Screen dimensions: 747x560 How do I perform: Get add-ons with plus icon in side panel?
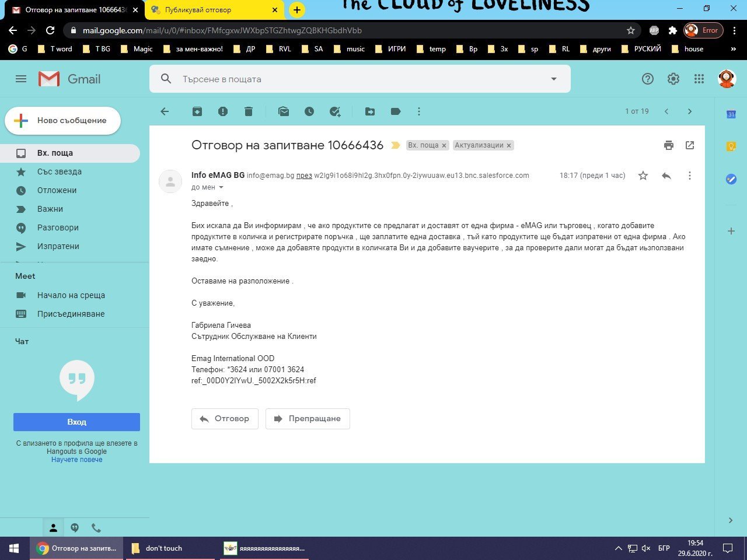pos(731,231)
